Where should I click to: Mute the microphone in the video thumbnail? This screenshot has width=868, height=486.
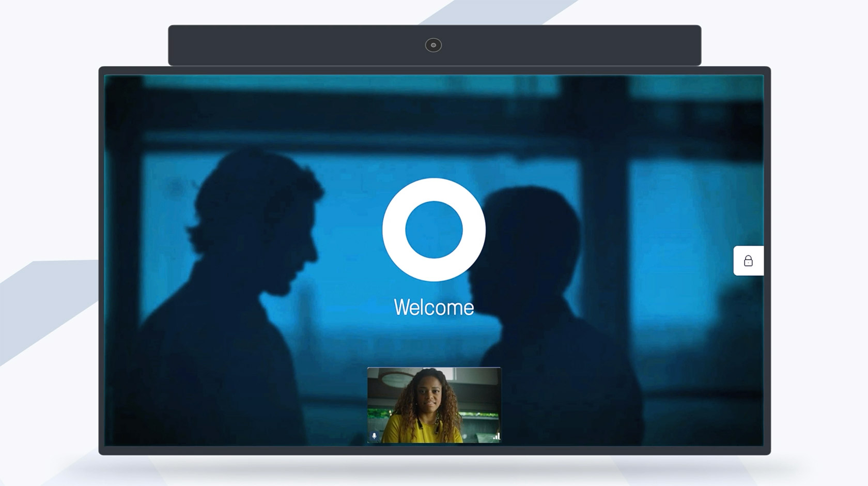click(x=374, y=436)
